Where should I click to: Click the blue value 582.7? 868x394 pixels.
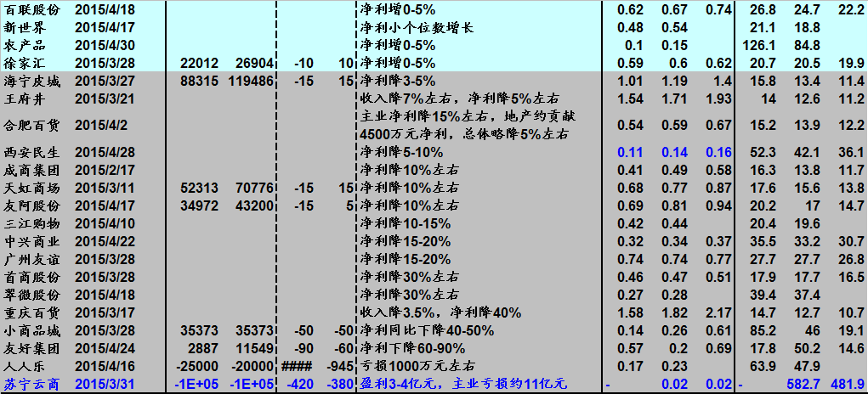(x=803, y=384)
